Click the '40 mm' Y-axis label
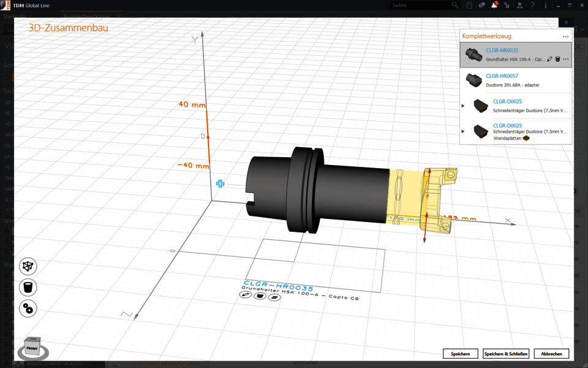Viewport: 588px width, 368px height. (x=192, y=104)
